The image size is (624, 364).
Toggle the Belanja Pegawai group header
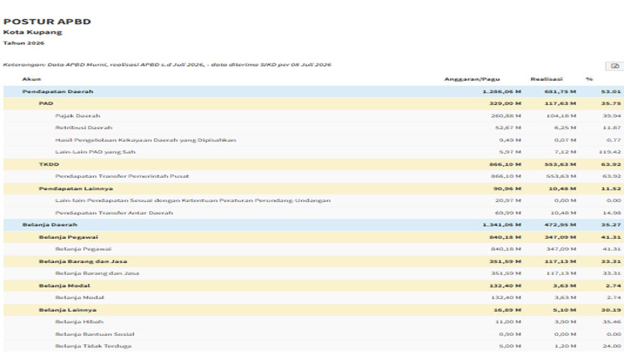[x=314, y=237]
